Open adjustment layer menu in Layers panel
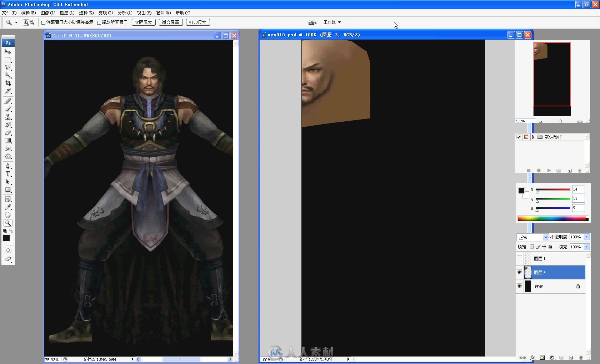600x364 pixels. tap(552, 358)
